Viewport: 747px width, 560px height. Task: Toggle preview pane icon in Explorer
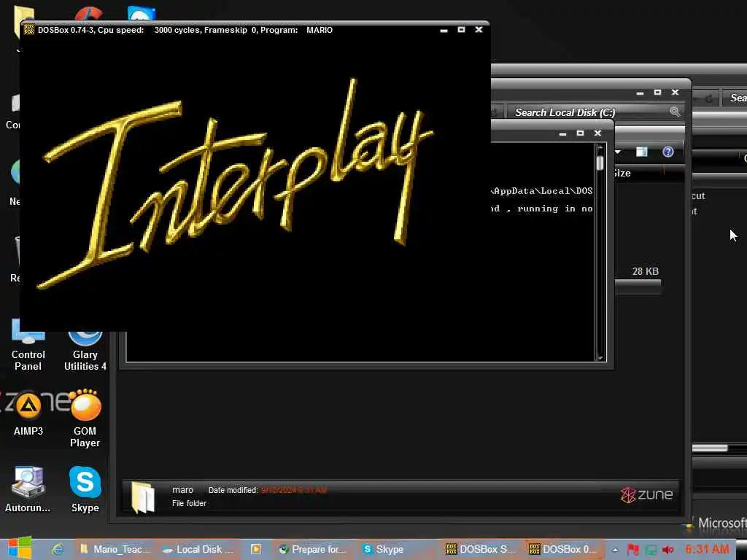coord(641,152)
